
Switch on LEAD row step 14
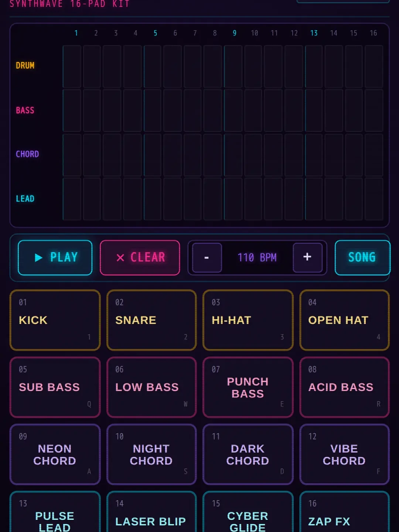[x=334, y=199]
